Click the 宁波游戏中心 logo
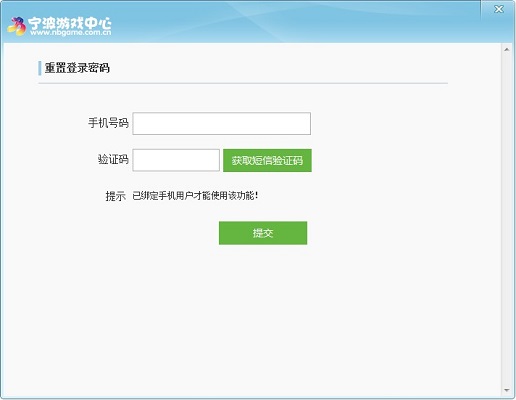Viewport: 516px width, 400px height. point(59,26)
